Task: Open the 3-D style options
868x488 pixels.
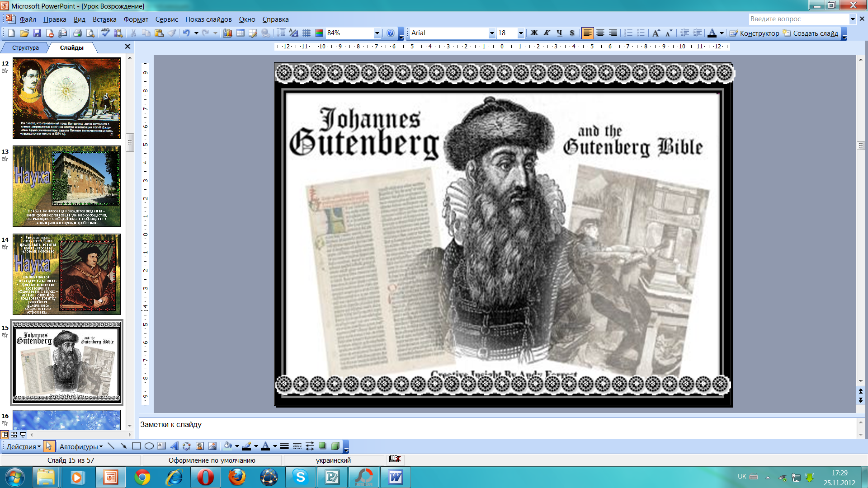Action: pyautogui.click(x=335, y=446)
